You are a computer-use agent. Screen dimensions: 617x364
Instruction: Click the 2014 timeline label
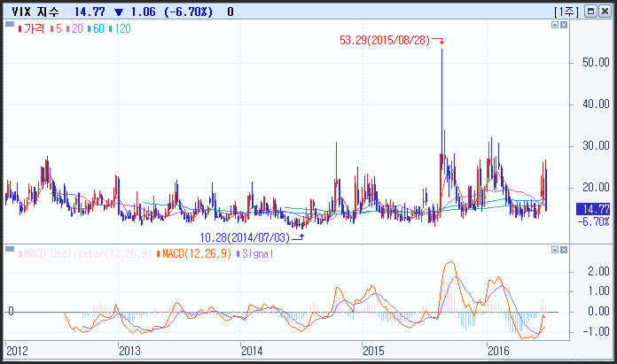tap(252, 351)
